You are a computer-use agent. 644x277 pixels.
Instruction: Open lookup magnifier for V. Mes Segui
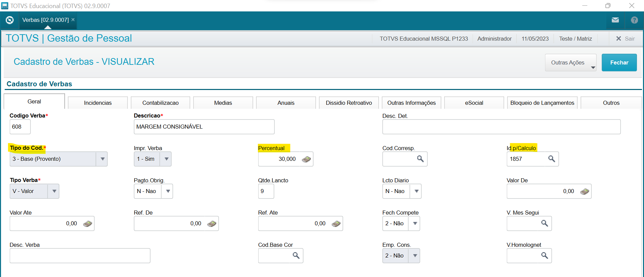click(x=544, y=223)
